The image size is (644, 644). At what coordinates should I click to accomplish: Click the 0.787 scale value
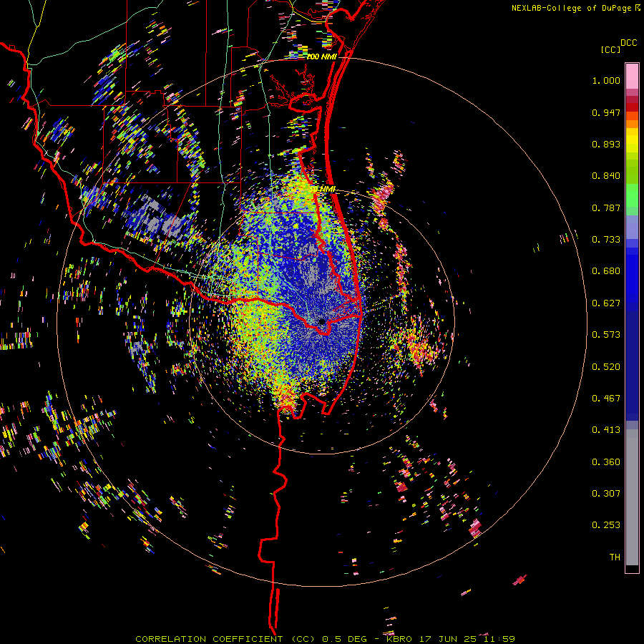point(606,208)
